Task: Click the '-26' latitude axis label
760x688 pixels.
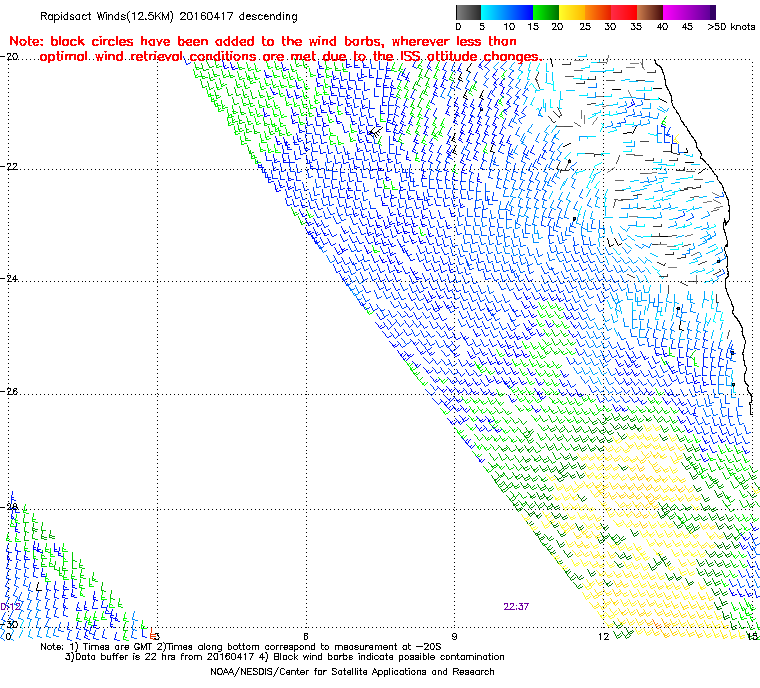Action: (10, 391)
